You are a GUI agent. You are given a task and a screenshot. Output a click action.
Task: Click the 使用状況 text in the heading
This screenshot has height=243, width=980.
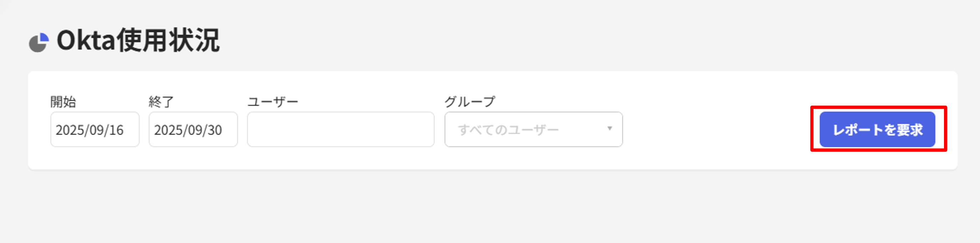click(x=168, y=40)
